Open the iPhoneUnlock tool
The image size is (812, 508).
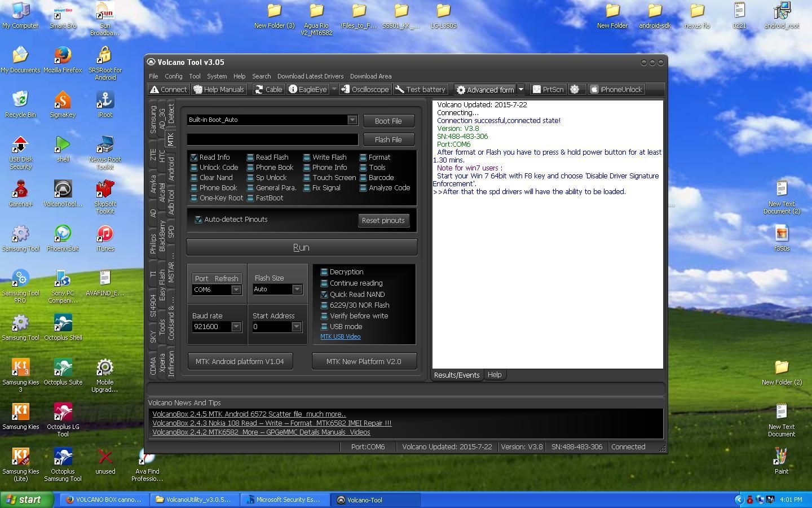(x=616, y=89)
